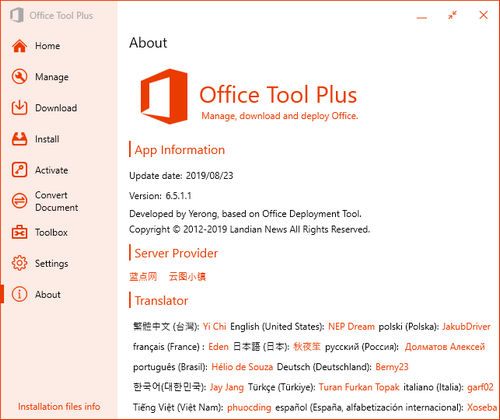Image resolution: width=500 pixels, height=420 pixels.
Task: Open Russian translator Долматов Алексей link
Action: [x=445, y=347]
